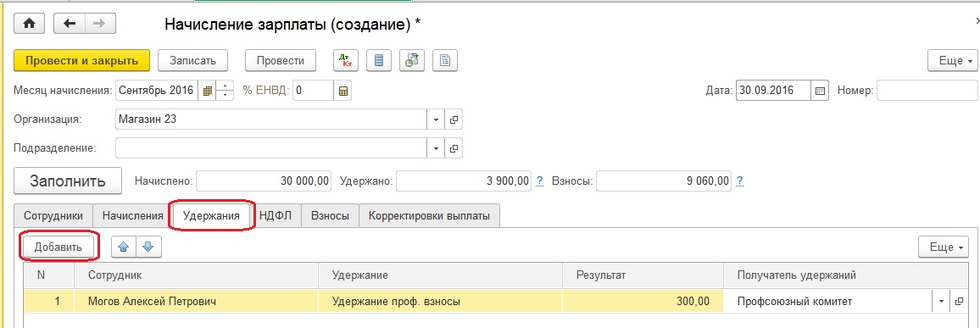980x328 pixels.
Task: Open the date calendar picker icon
Action: [x=820, y=91]
